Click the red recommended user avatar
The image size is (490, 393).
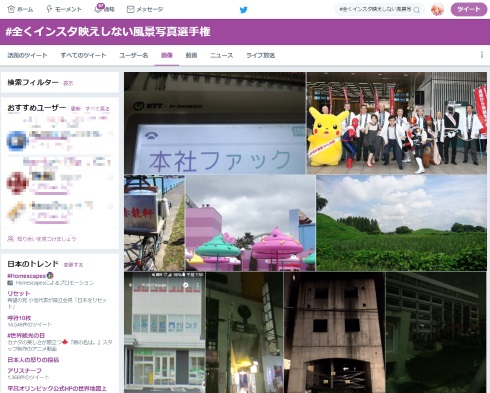click(x=17, y=183)
